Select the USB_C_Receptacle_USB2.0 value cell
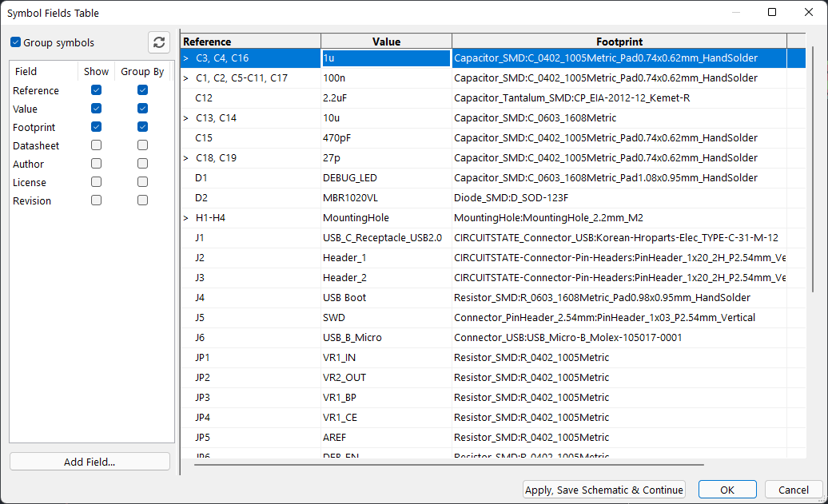The width and height of the screenshot is (828, 504). coord(386,238)
